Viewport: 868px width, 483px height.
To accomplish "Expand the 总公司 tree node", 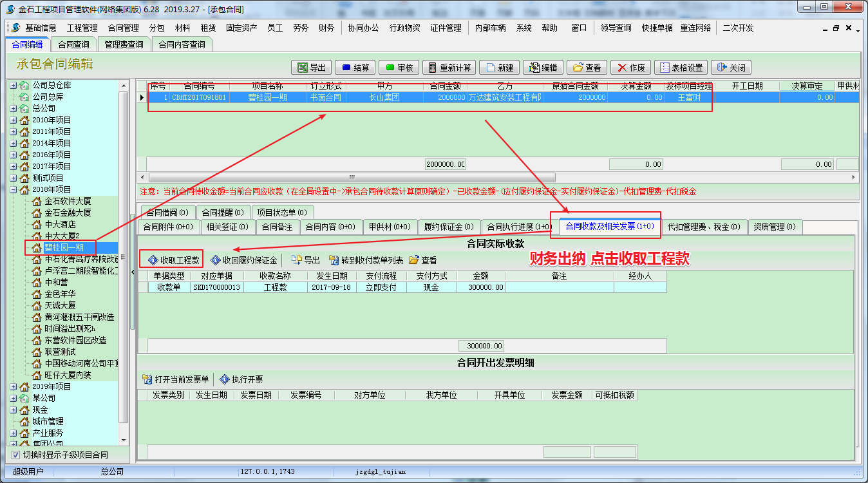I will tap(14, 108).
